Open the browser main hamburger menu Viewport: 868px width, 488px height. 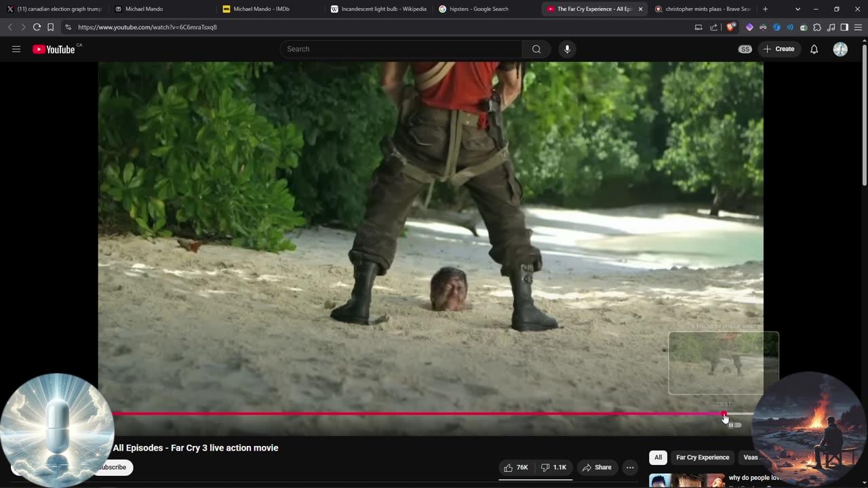[858, 27]
